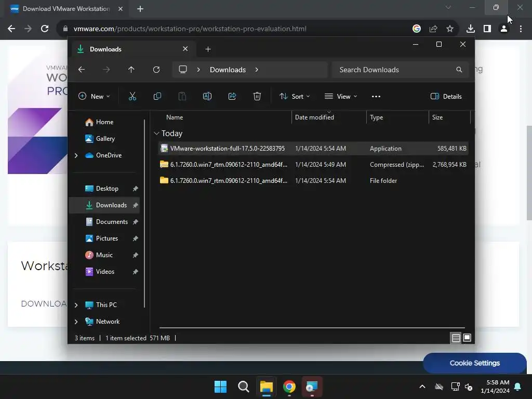
Task: Go back in File Explorer
Action: [x=82, y=70]
